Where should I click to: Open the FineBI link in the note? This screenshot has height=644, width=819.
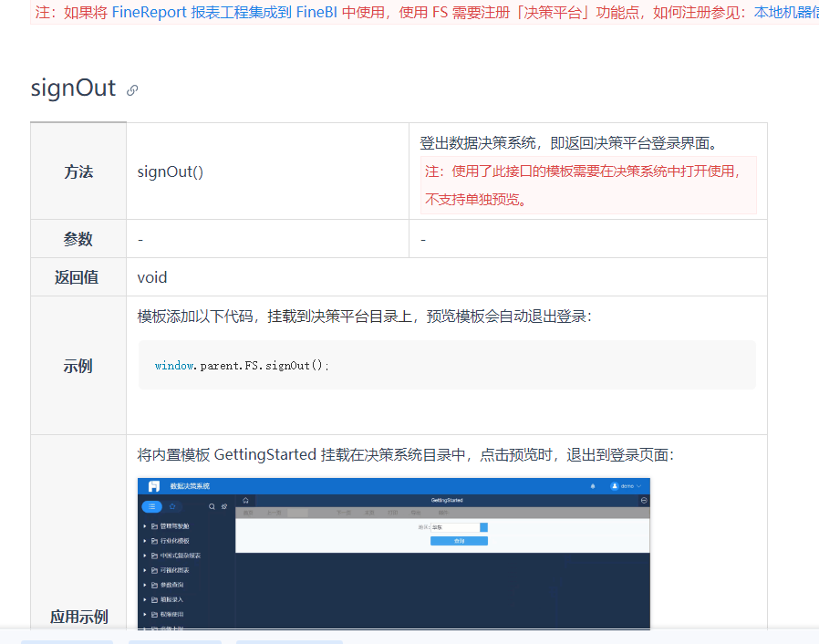(x=316, y=13)
